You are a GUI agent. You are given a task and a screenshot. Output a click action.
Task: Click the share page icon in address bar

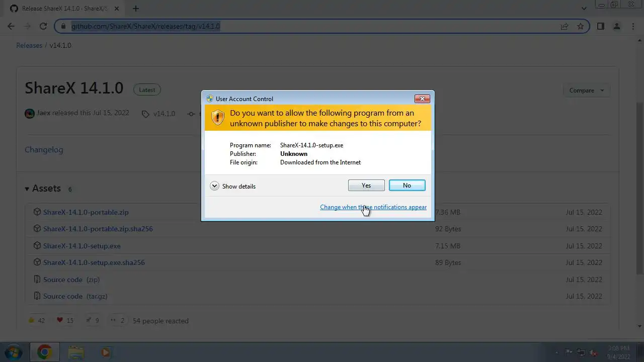(565, 26)
